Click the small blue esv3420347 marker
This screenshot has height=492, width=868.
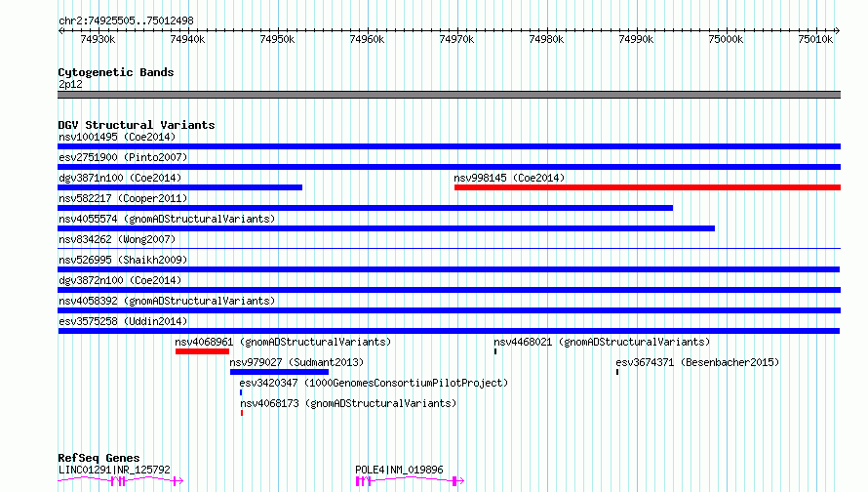pos(241,392)
